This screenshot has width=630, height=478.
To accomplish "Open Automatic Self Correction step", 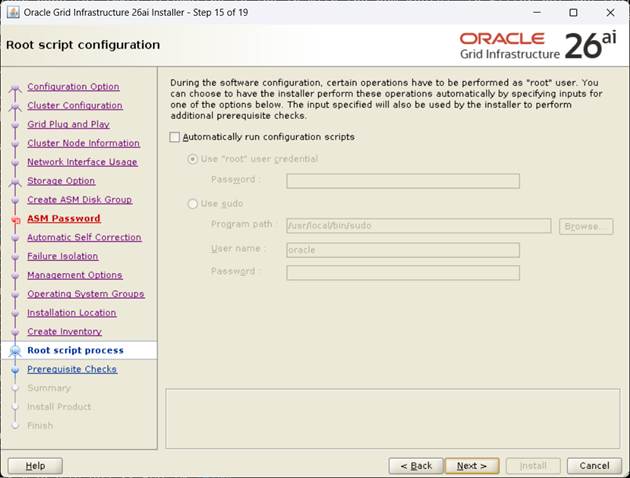I will coord(84,237).
